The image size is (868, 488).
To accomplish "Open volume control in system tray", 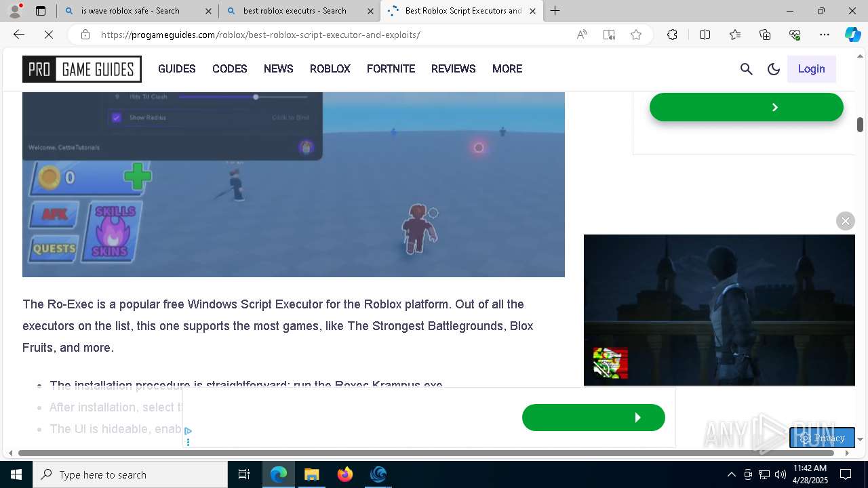I will [780, 474].
